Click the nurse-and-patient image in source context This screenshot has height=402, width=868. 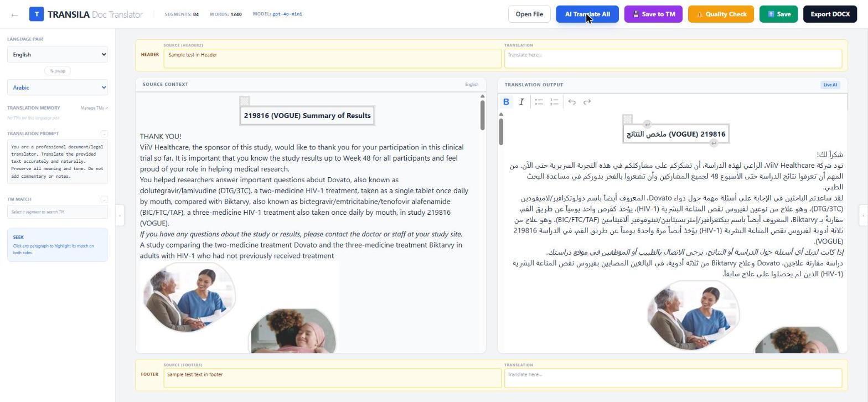188,296
